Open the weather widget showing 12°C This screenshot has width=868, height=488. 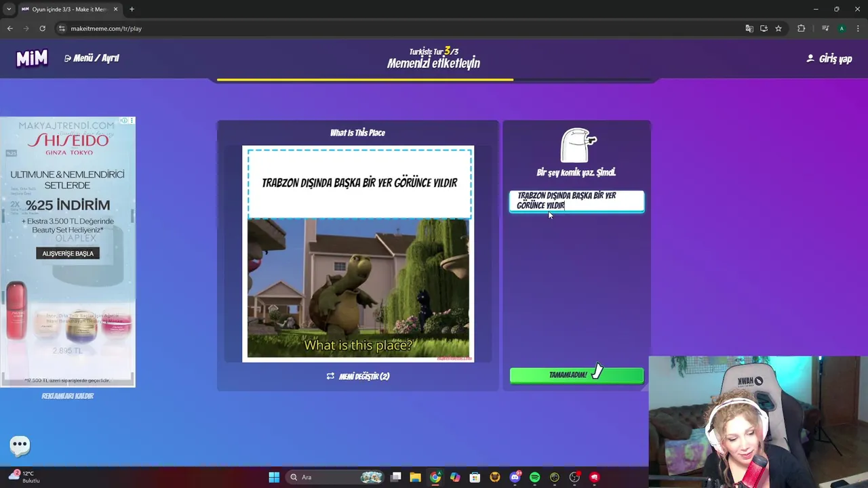[26, 476]
